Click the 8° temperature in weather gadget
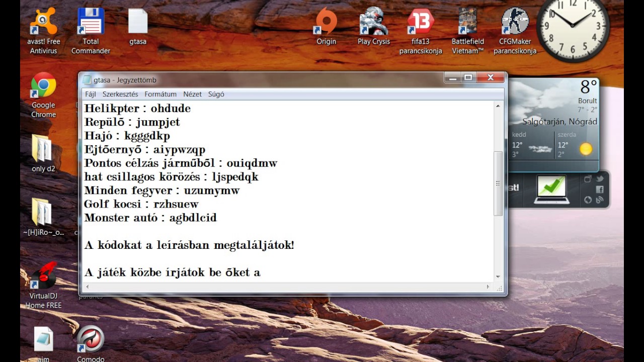The height and width of the screenshot is (362, 644). click(588, 87)
